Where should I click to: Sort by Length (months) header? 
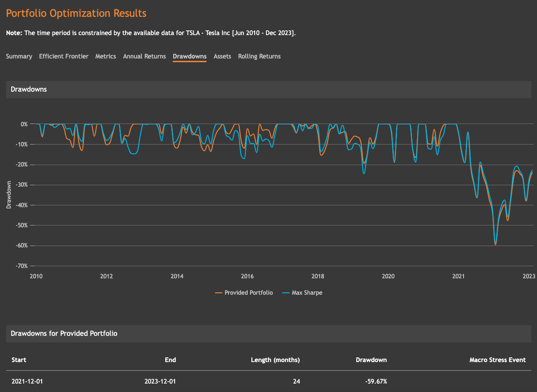(275, 360)
